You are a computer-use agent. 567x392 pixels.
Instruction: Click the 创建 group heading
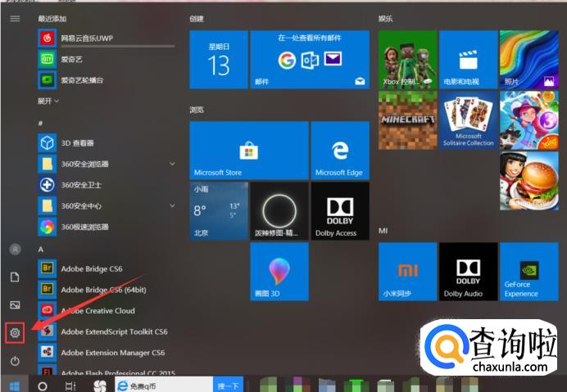[x=197, y=19]
